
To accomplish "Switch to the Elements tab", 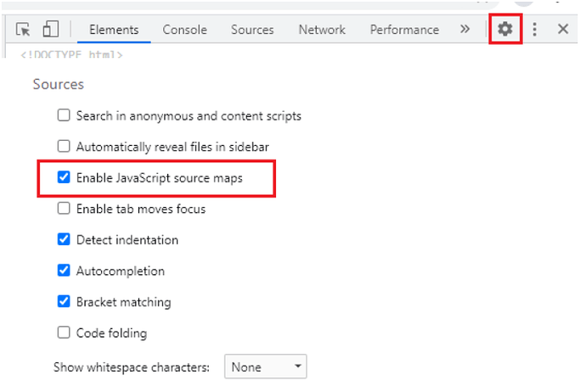I will pyautogui.click(x=114, y=30).
